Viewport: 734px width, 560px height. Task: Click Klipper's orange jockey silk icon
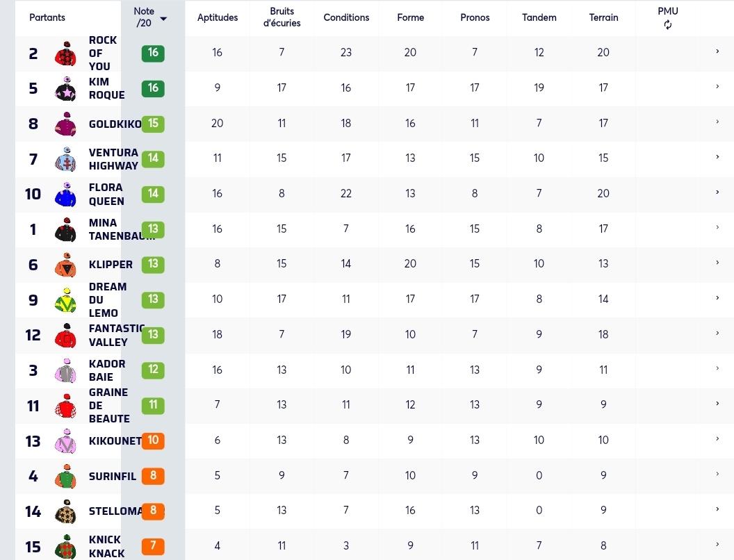click(65, 265)
